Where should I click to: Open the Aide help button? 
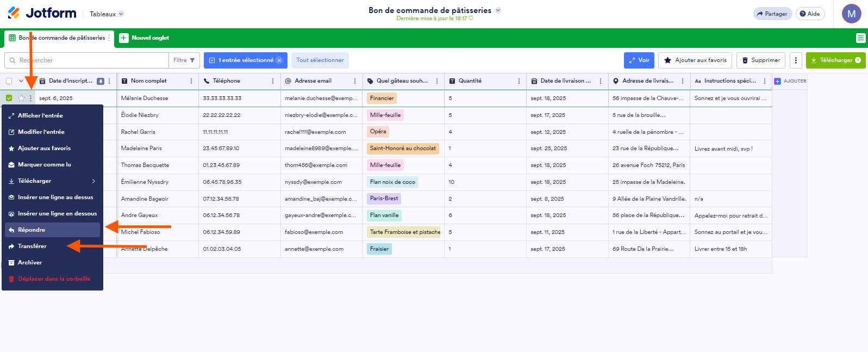810,14
